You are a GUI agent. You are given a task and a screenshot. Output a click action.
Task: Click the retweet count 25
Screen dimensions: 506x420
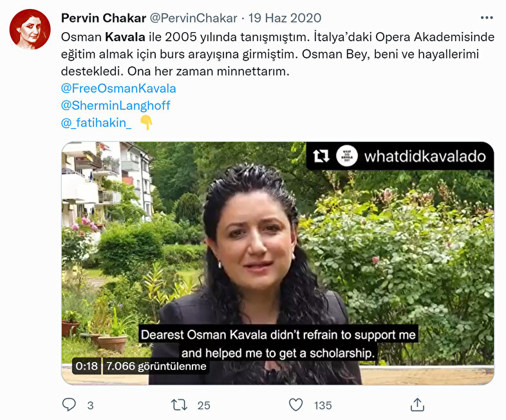tap(203, 405)
